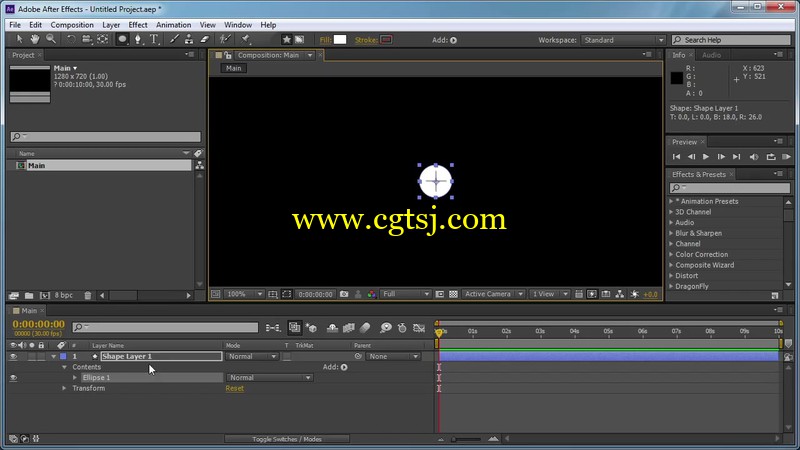800x450 pixels.
Task: Click the Reset transform link
Action: pyautogui.click(x=235, y=388)
